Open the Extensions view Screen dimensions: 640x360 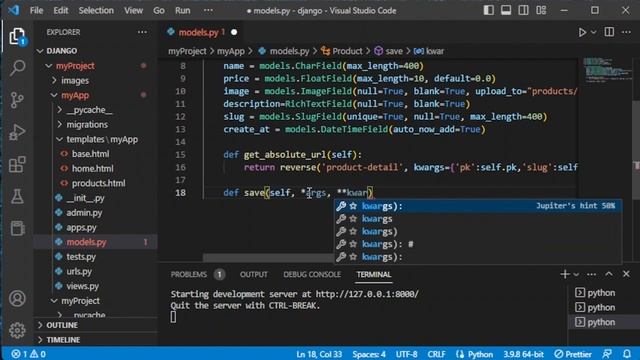pos(17,164)
